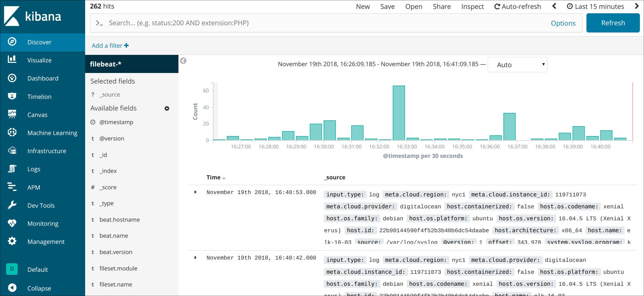Viewport: 644px width, 296px height.
Task: Select the beat.version field
Action: (116, 252)
